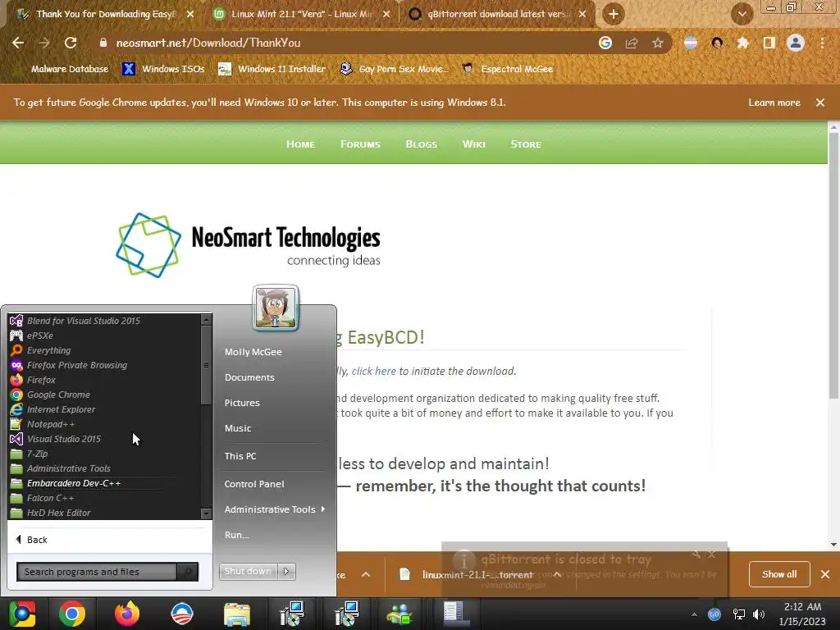Click the network icon in system tray

pos(739,614)
